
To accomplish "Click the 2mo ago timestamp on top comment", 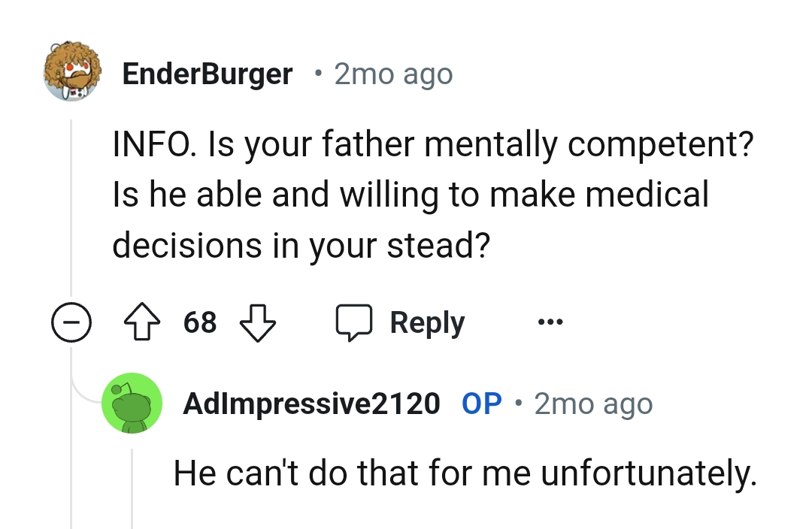I will tap(393, 73).
